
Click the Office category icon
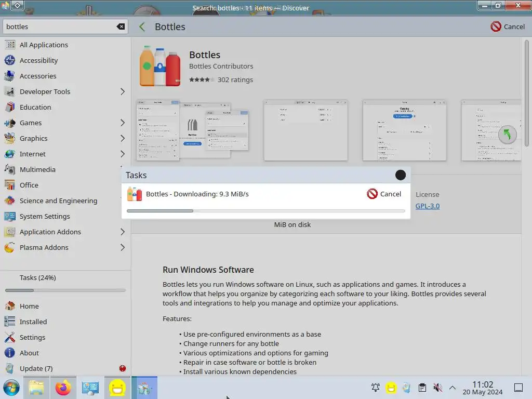click(10, 185)
